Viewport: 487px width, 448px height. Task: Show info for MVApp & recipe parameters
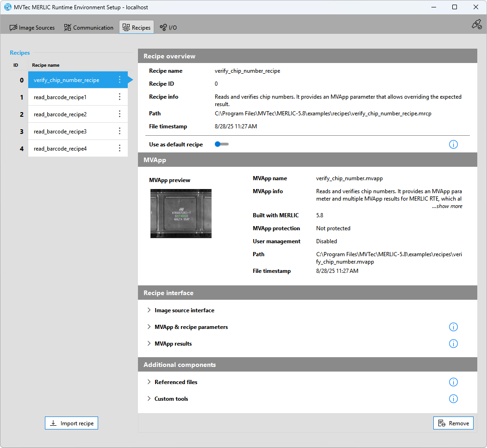pyautogui.click(x=453, y=327)
